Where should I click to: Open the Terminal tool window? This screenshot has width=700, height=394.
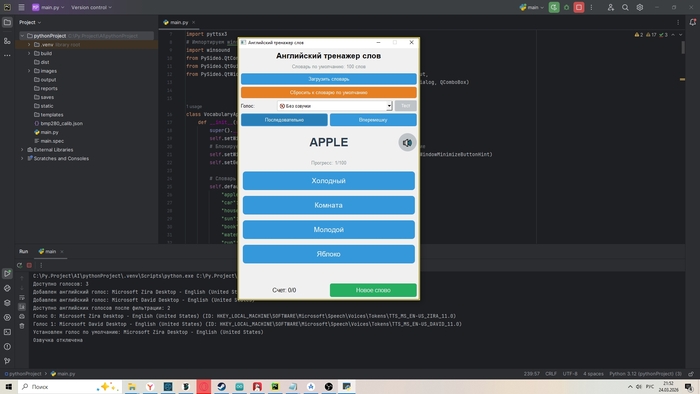tap(7, 332)
